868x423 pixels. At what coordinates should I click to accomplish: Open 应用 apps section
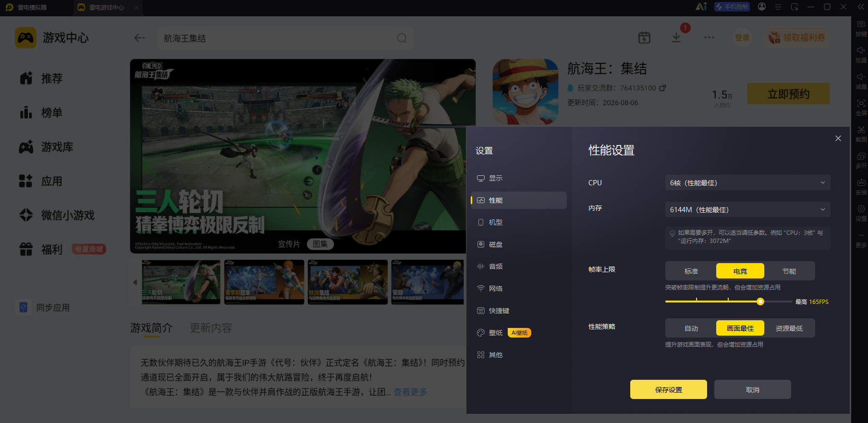pyautogui.click(x=41, y=181)
